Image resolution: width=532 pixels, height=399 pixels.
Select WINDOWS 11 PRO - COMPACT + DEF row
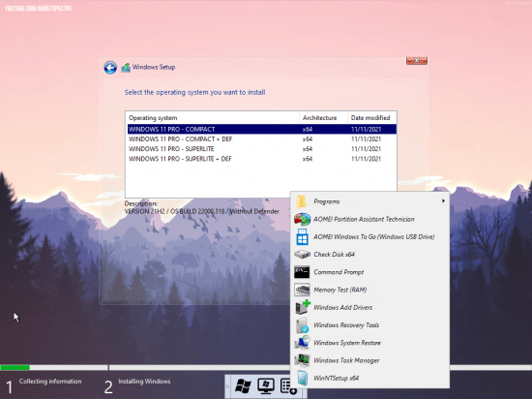[x=261, y=138]
